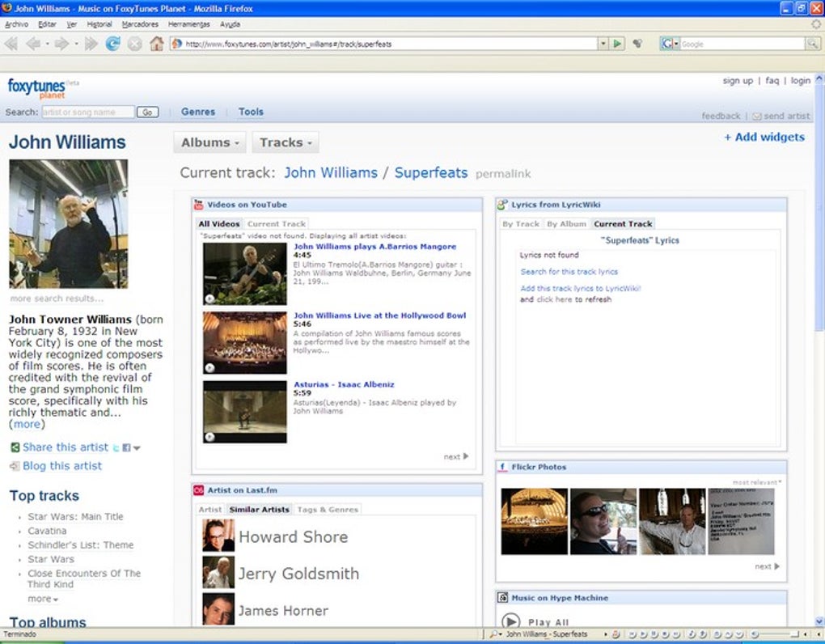Click the status bar volume mute icon
The width and height of the screenshot is (825, 644).
click(755, 634)
